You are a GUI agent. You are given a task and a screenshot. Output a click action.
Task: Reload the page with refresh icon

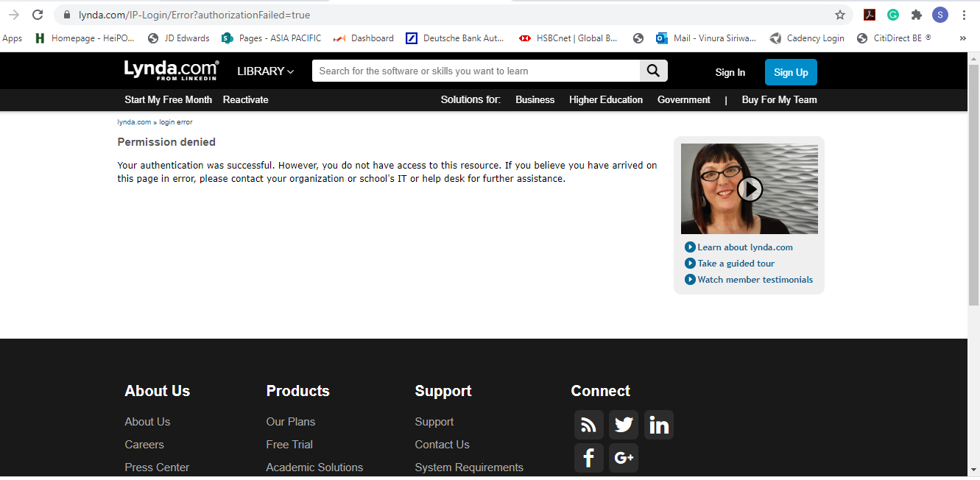coord(38,15)
